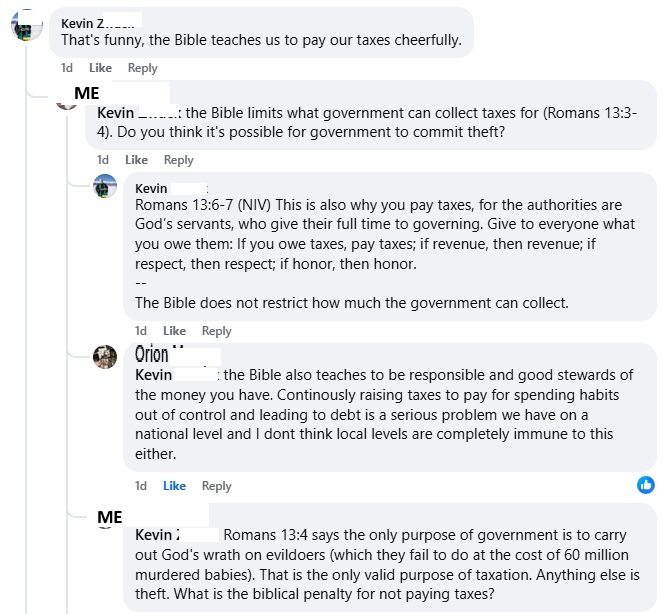This screenshot has width=670, height=614.
Task: Like the "pay our taxes cheerfully" comment
Action: (x=100, y=68)
